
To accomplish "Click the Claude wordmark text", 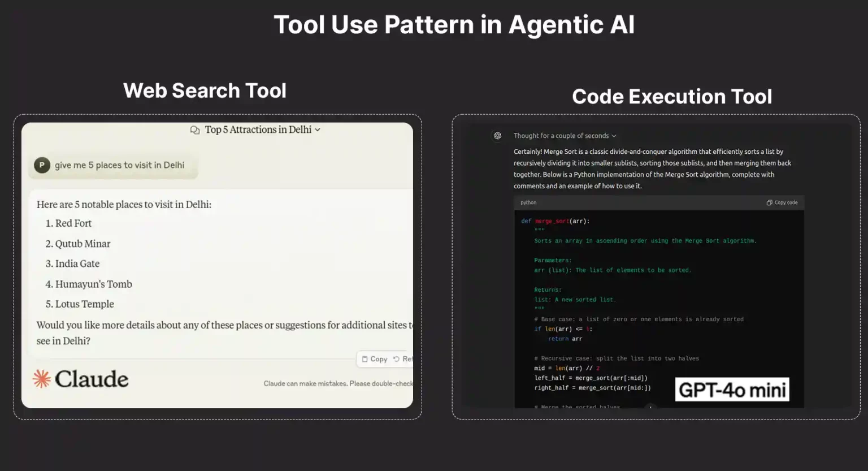I will coord(92,379).
